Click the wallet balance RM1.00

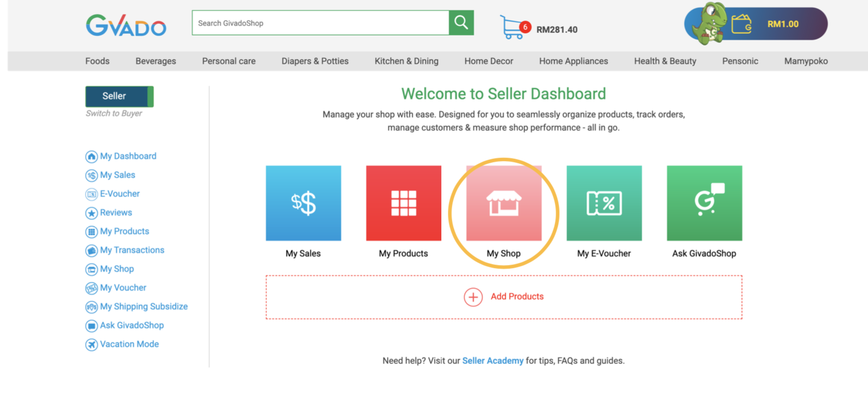783,24
